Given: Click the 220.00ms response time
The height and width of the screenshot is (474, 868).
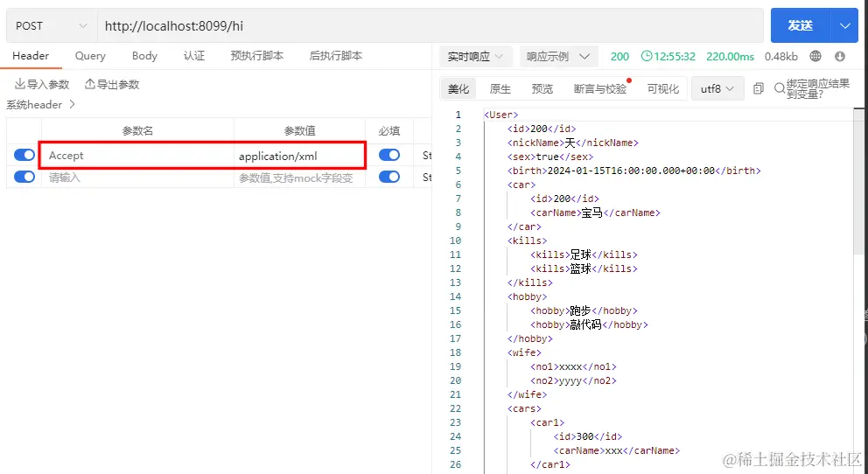Looking at the screenshot, I should click(x=730, y=57).
